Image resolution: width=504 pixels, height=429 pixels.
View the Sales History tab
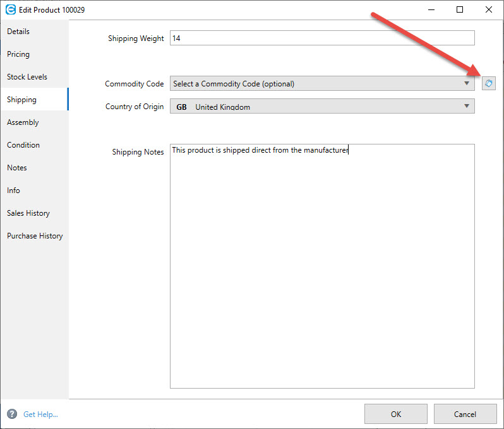click(28, 213)
